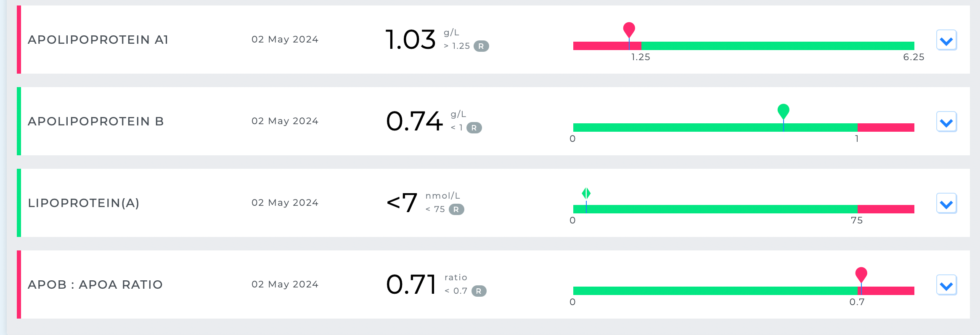
Task: Click the APOLIPOPROTEIN B test name
Action: [95, 121]
